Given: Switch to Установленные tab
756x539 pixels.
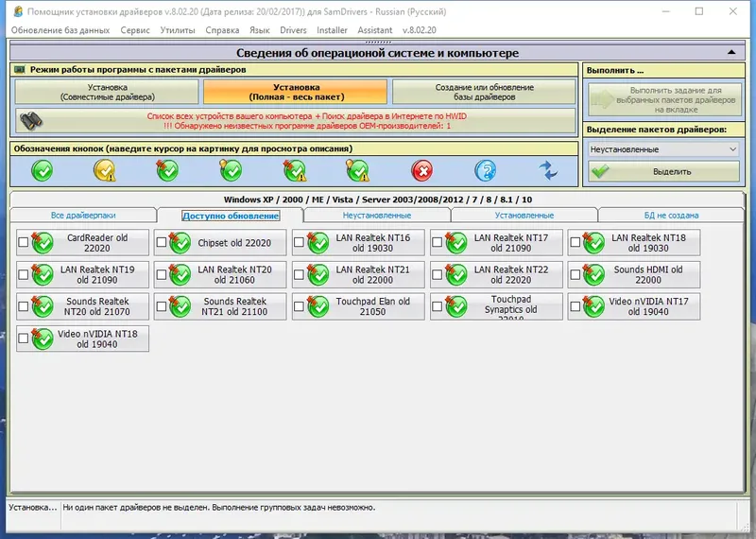Looking at the screenshot, I should (x=524, y=216).
